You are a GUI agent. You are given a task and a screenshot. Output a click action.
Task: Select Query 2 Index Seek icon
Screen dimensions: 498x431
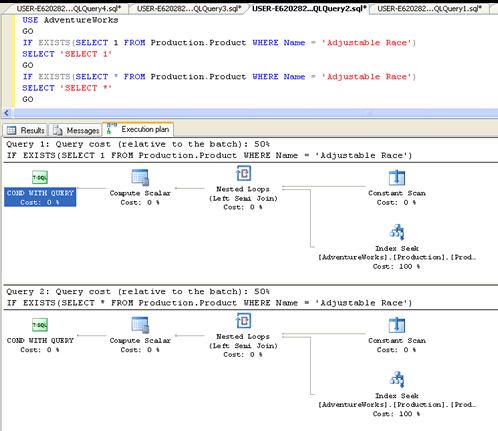pyautogui.click(x=397, y=380)
